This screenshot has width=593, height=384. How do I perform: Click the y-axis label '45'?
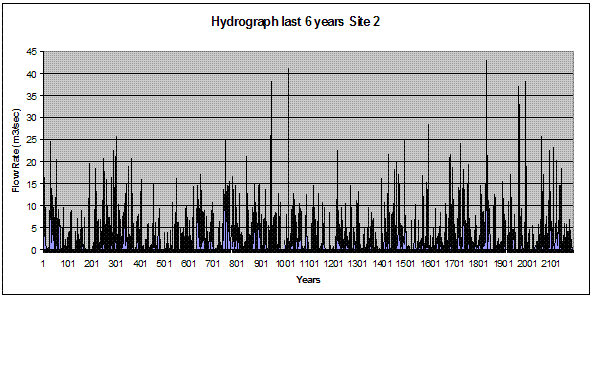click(32, 52)
